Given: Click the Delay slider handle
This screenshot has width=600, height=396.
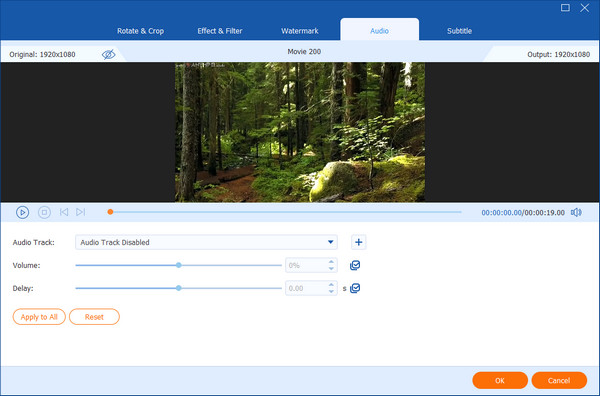Looking at the screenshot, I should [x=179, y=288].
